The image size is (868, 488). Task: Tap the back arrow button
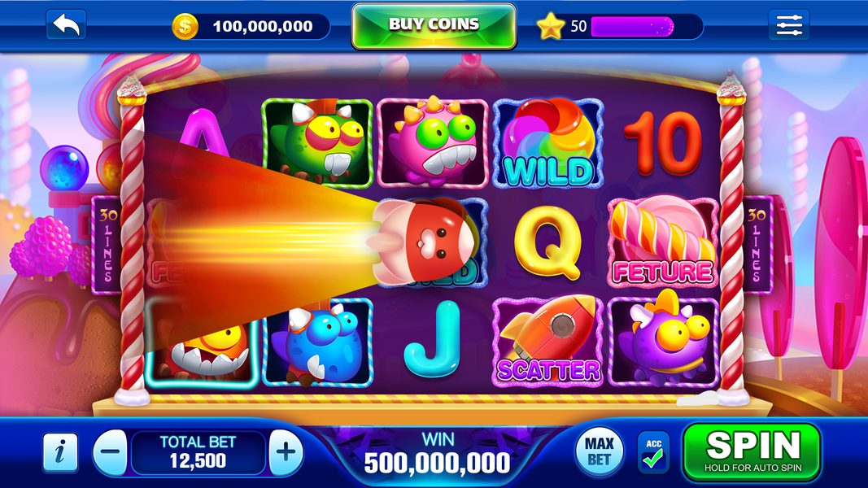pos(67,25)
